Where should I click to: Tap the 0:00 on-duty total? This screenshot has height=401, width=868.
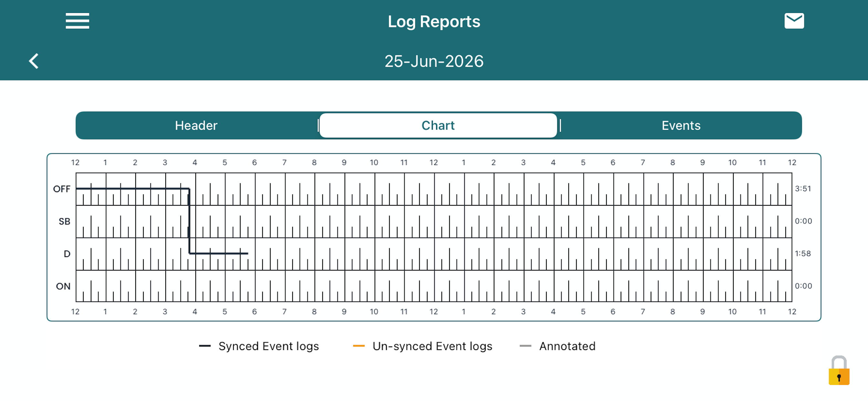(803, 286)
